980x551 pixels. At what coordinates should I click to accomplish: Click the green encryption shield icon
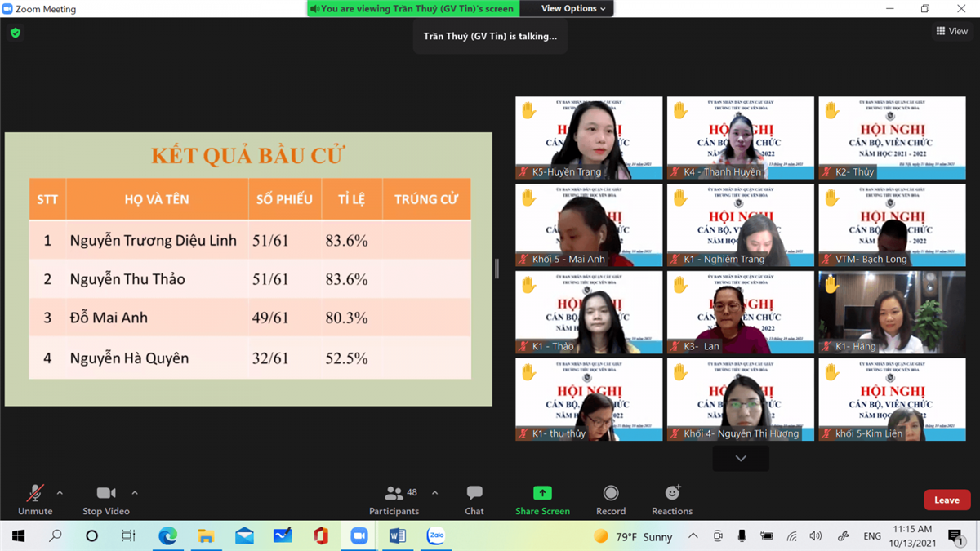16,33
